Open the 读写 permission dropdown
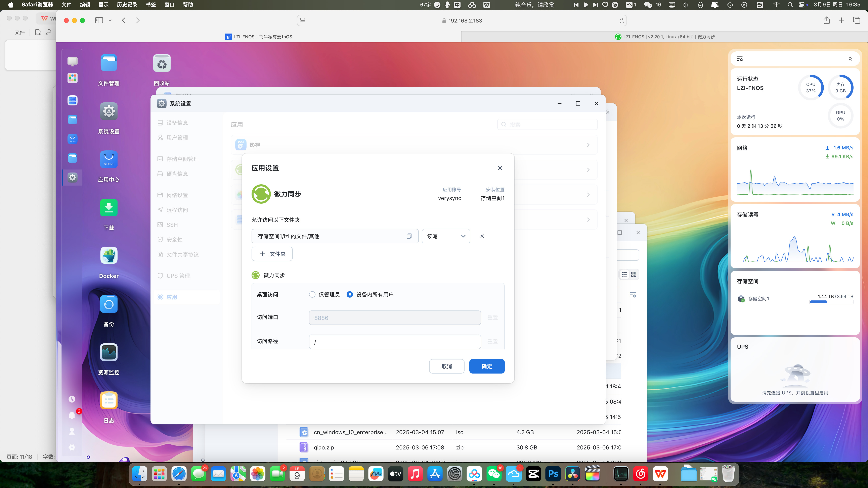This screenshot has width=868, height=488. (446, 236)
